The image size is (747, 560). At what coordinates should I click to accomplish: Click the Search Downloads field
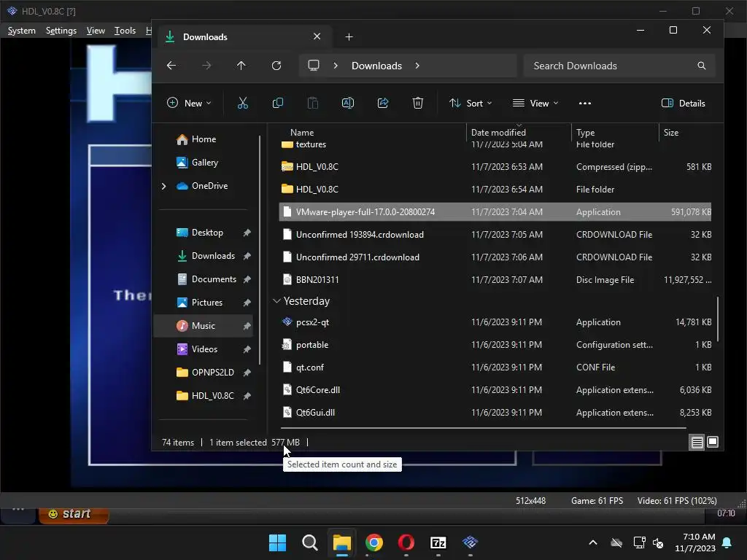pyautogui.click(x=619, y=66)
